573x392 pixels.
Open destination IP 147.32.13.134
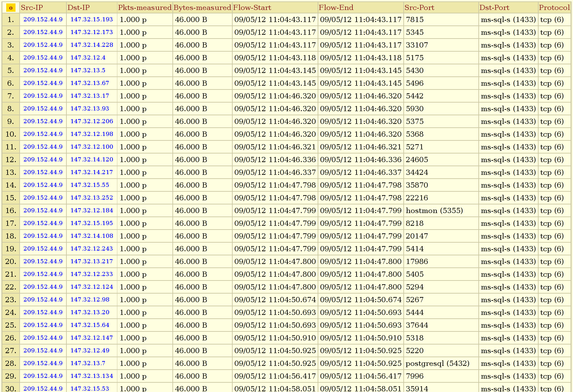click(x=92, y=376)
